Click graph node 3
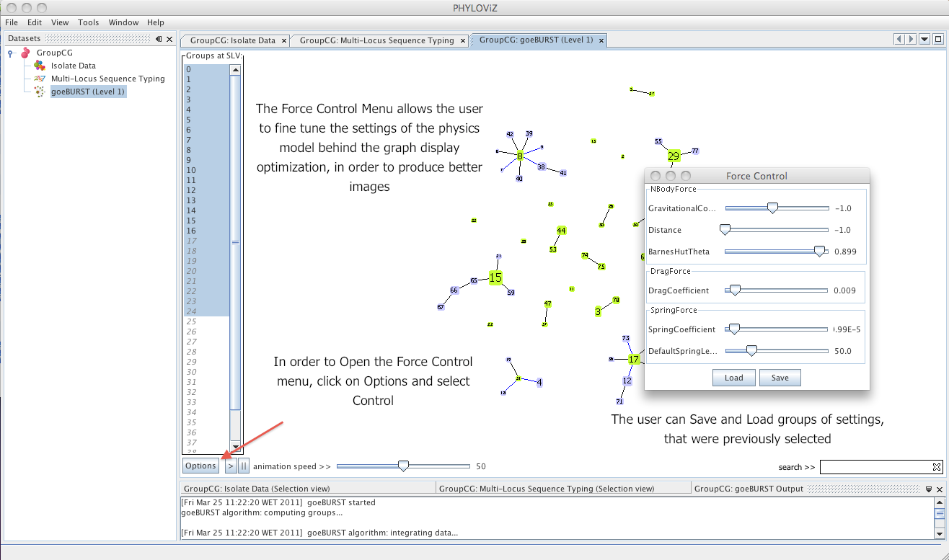 (598, 311)
